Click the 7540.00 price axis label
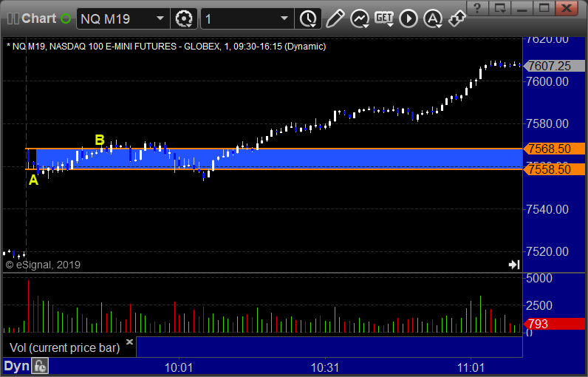The image size is (588, 377). tap(547, 209)
